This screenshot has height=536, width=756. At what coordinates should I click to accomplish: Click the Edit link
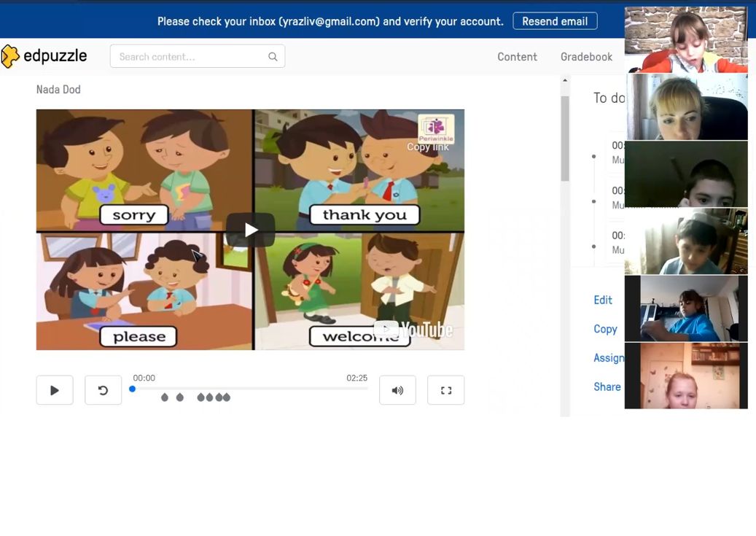pyautogui.click(x=603, y=300)
